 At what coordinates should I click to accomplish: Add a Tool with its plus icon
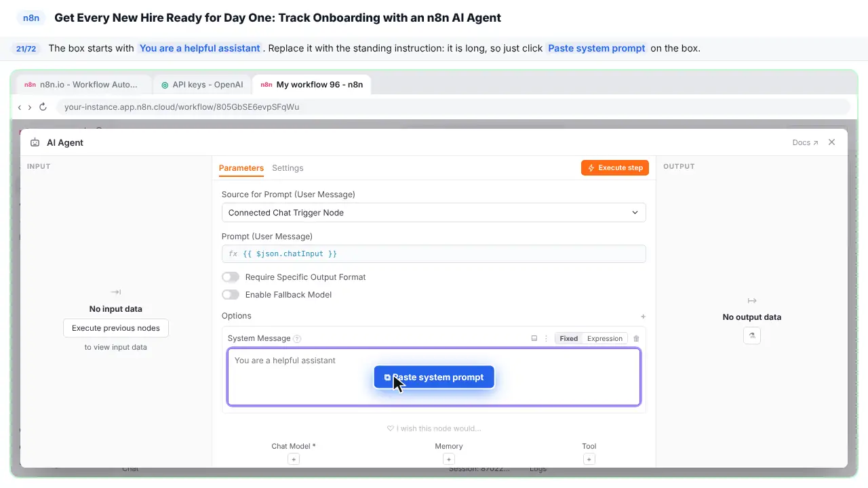click(x=589, y=460)
